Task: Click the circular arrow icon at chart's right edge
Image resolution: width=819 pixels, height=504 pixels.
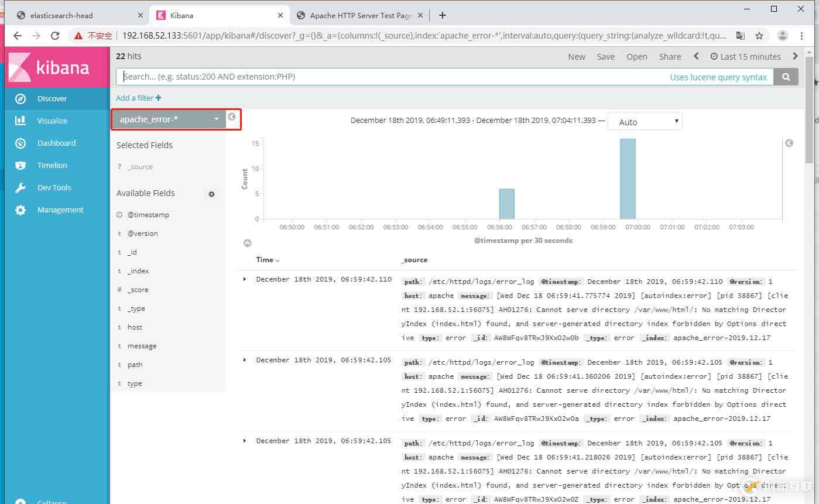Action: point(789,143)
